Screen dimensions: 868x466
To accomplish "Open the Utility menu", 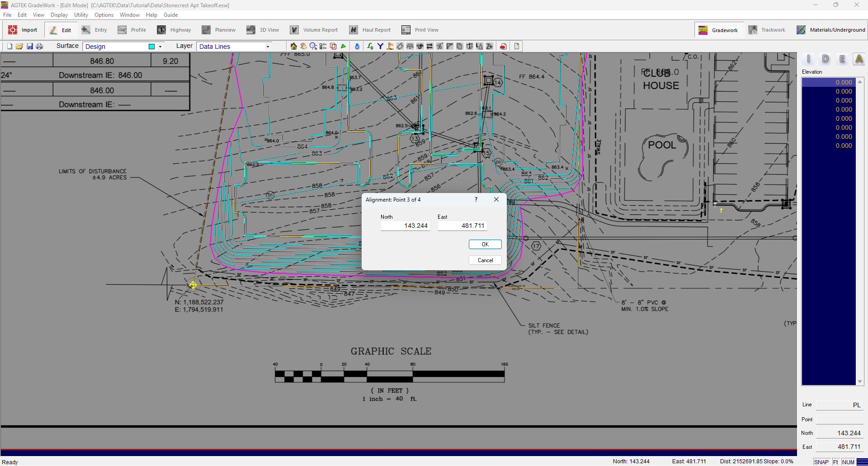I will [x=80, y=14].
